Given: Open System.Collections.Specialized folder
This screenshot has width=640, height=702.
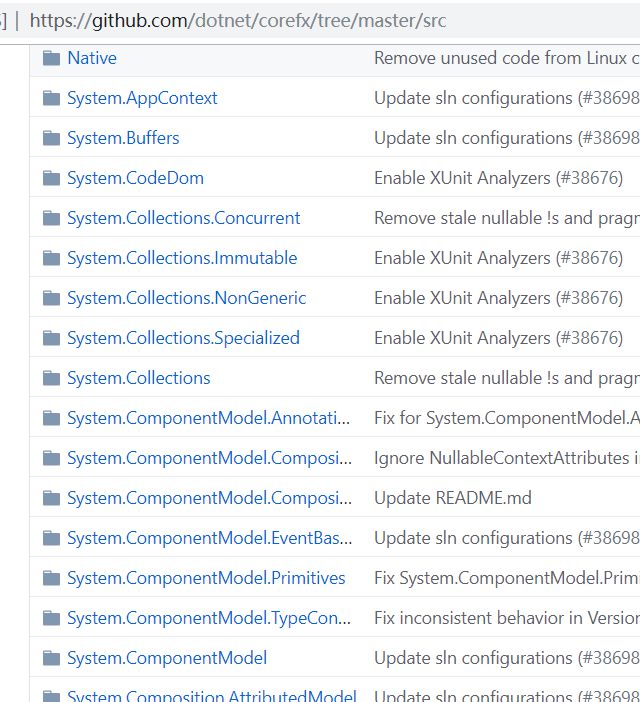Looking at the screenshot, I should pyautogui.click(x=183, y=338).
